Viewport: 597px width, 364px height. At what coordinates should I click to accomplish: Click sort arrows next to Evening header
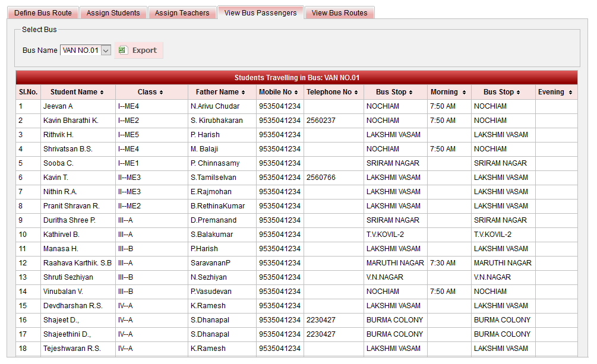[570, 93]
